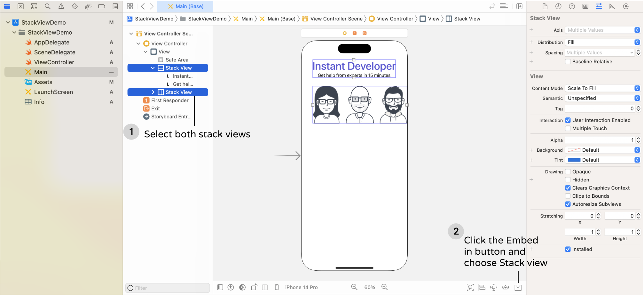Screen dimensions: 644x295
Task: Open the Add New Constraints popover
Action: tap(493, 287)
